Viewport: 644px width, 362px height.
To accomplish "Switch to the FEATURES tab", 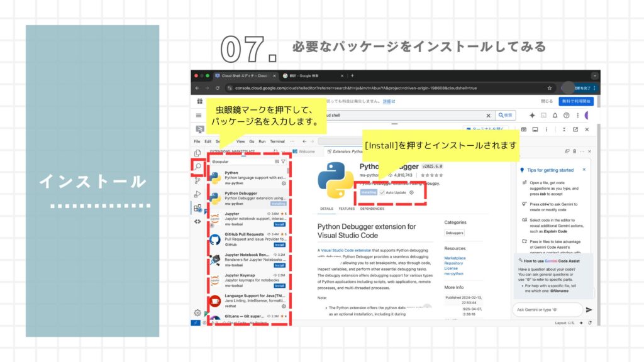I will pyautogui.click(x=347, y=209).
